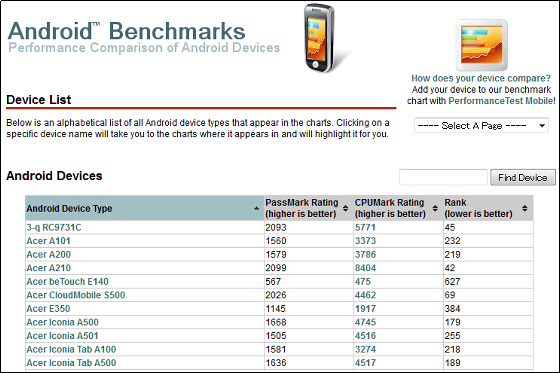This screenshot has width=560, height=373.
Task: Click the PassMark Rating column header text
Action: [301, 208]
